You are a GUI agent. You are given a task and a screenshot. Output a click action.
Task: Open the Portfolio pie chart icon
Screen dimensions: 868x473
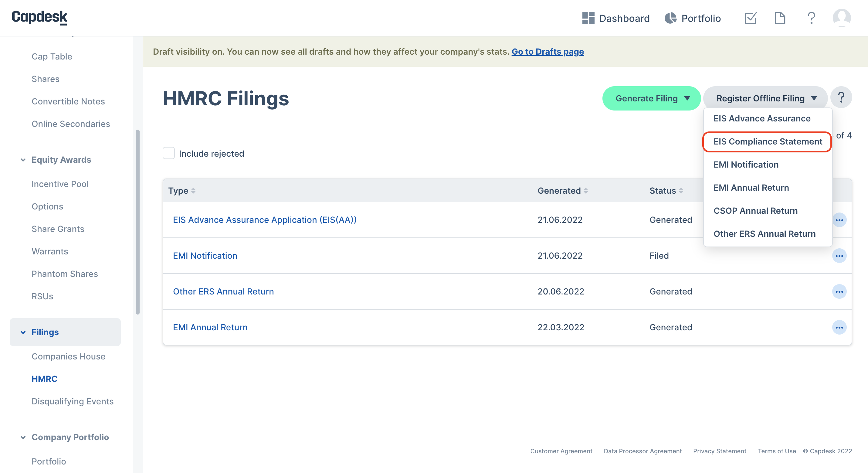pyautogui.click(x=670, y=18)
